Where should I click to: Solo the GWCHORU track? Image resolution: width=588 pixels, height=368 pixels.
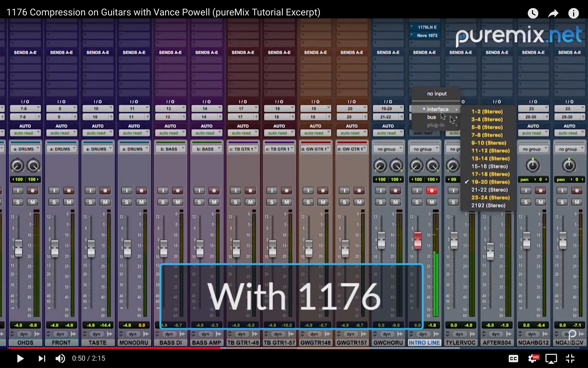(381, 202)
